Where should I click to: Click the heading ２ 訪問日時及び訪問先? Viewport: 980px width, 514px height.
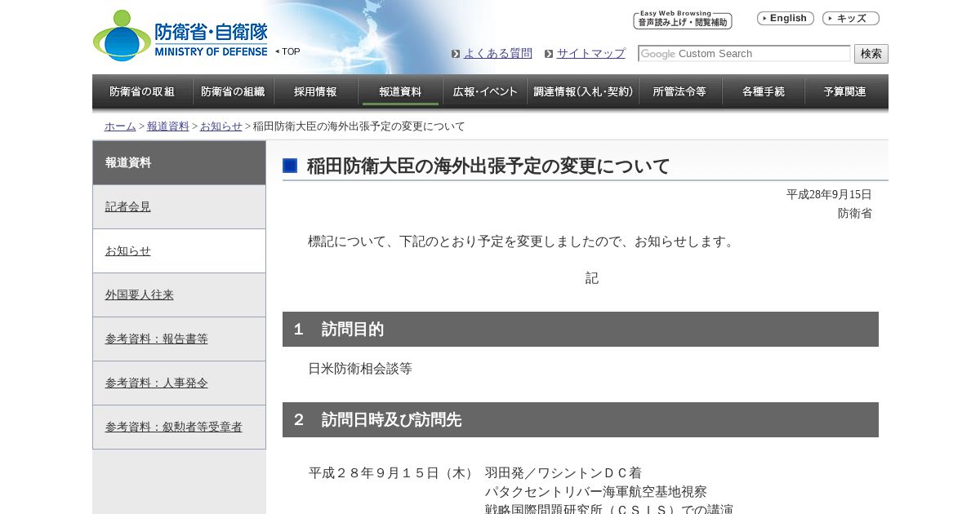pos(581,420)
